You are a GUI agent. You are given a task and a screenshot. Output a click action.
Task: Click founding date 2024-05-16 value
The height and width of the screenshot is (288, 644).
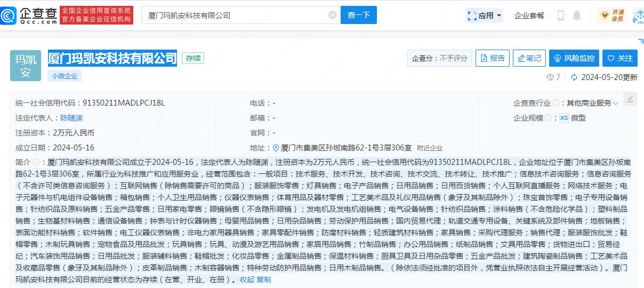(74, 148)
